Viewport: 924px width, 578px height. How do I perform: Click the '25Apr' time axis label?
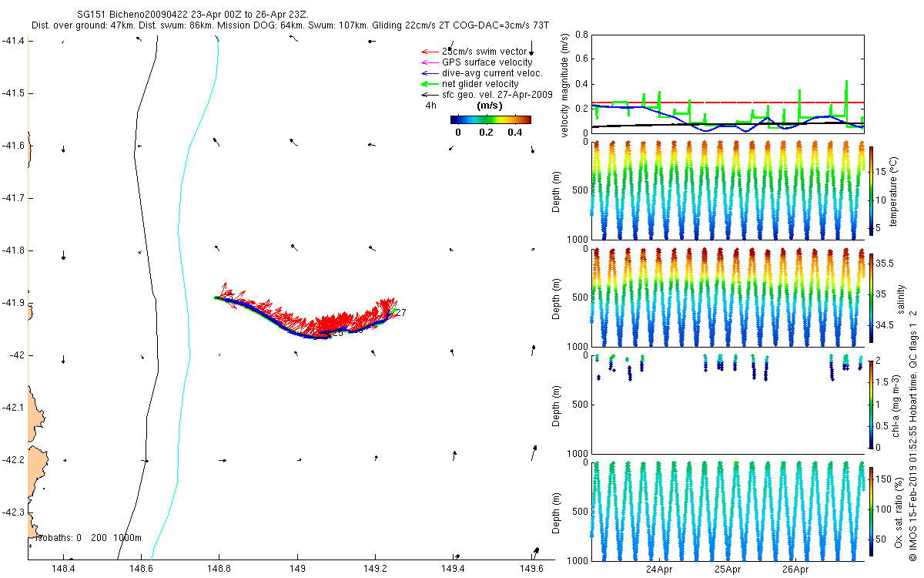click(728, 570)
